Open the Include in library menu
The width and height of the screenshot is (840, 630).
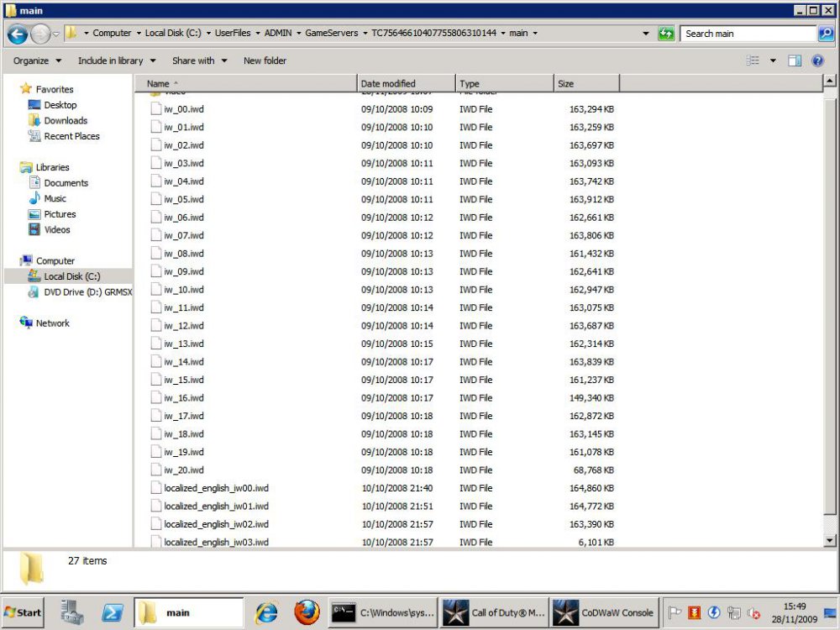(112, 60)
